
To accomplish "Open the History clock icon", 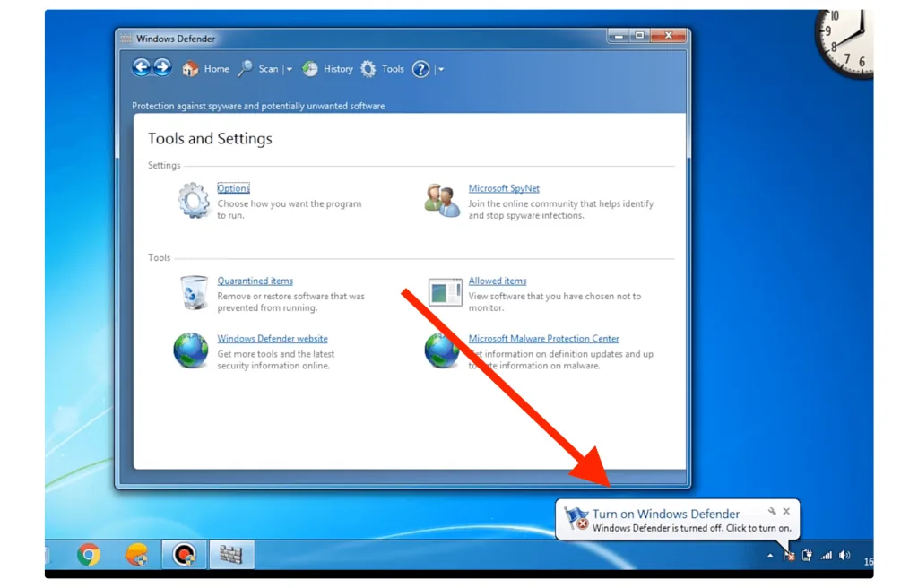I will [310, 68].
